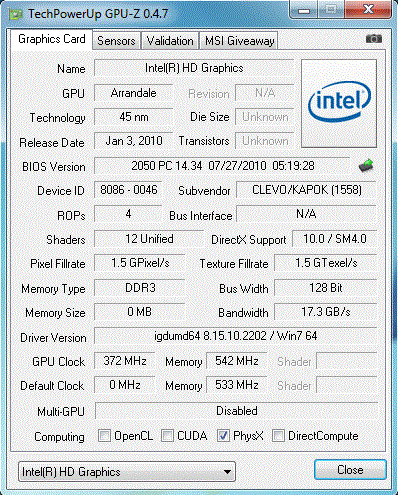Image resolution: width=398 pixels, height=495 pixels.
Task: Click the Subvendor value CLEVO/KAPOK (1558)
Action: tap(307, 190)
